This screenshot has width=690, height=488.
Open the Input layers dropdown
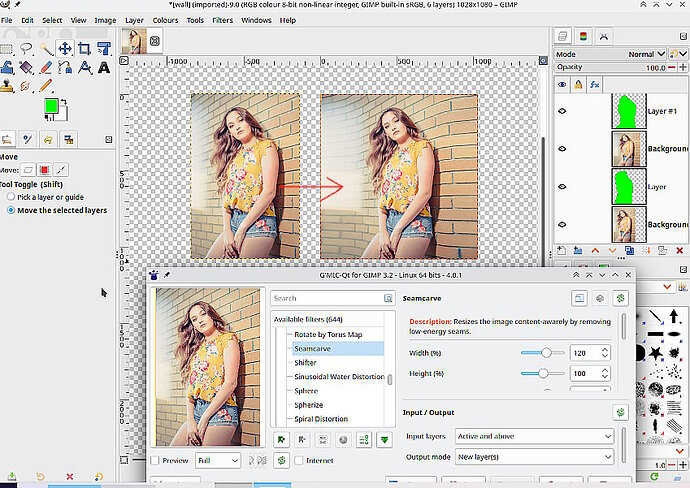(534, 436)
